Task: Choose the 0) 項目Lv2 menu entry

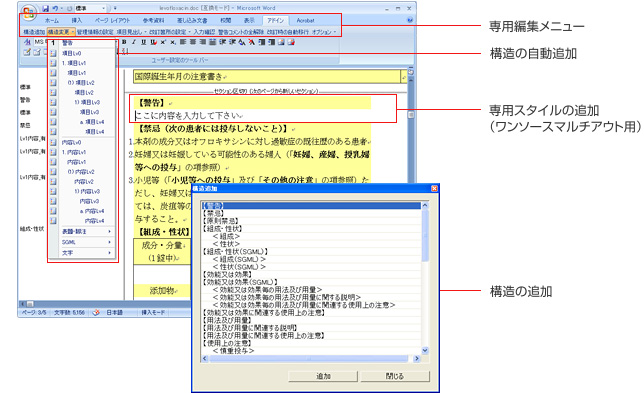Action: [x=82, y=83]
